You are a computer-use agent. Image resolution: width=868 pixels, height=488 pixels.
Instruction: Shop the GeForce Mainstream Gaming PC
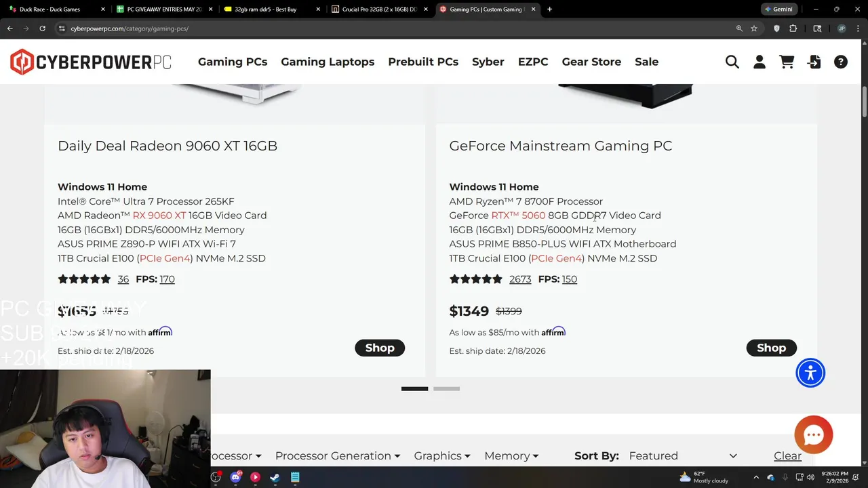click(x=771, y=348)
